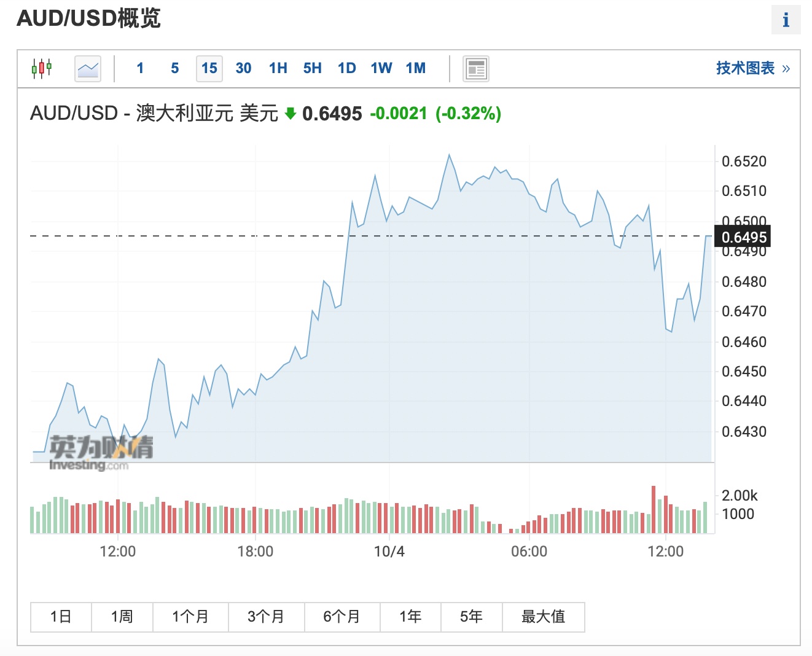Click the 0.6495 current price label
The height and width of the screenshot is (656, 812).
click(x=744, y=237)
